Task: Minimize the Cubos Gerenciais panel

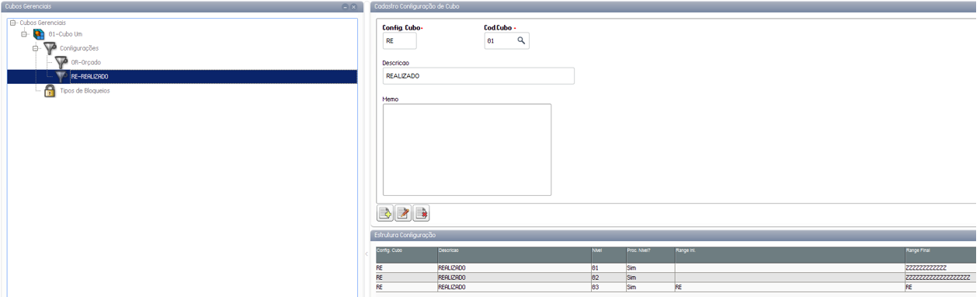Action: tap(345, 6)
